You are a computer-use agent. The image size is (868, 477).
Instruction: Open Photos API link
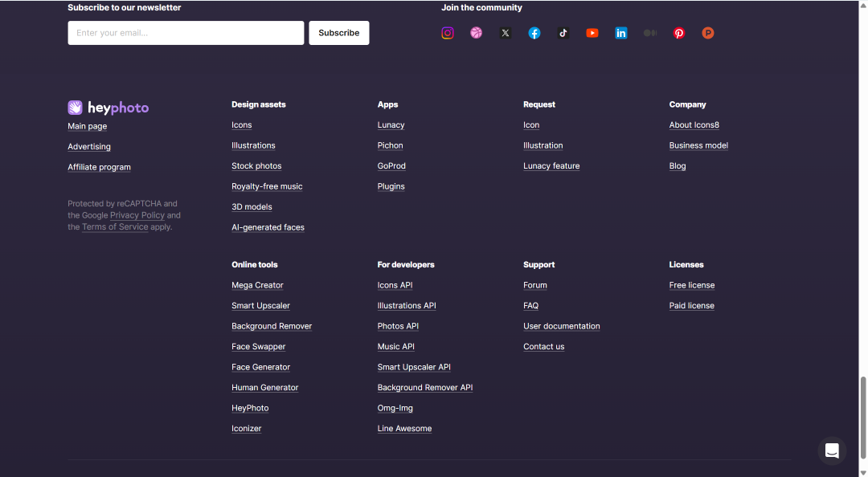coord(398,327)
